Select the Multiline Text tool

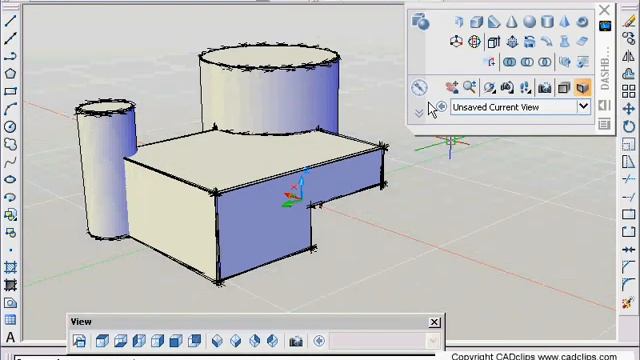pos(10,337)
